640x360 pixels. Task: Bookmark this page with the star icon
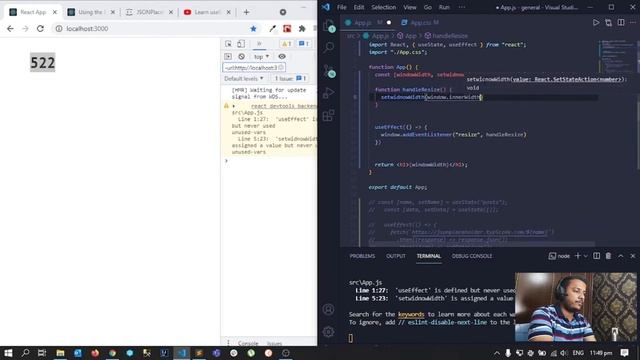253,29
